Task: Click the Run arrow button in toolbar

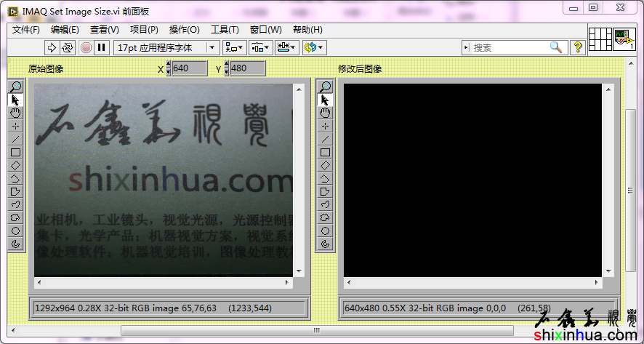Action: (x=52, y=47)
